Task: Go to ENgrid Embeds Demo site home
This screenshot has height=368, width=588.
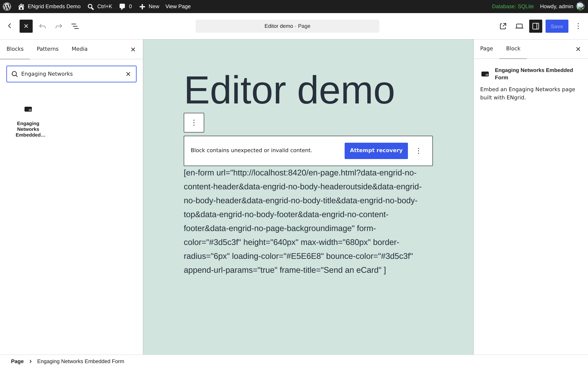Action: pyautogui.click(x=49, y=6)
